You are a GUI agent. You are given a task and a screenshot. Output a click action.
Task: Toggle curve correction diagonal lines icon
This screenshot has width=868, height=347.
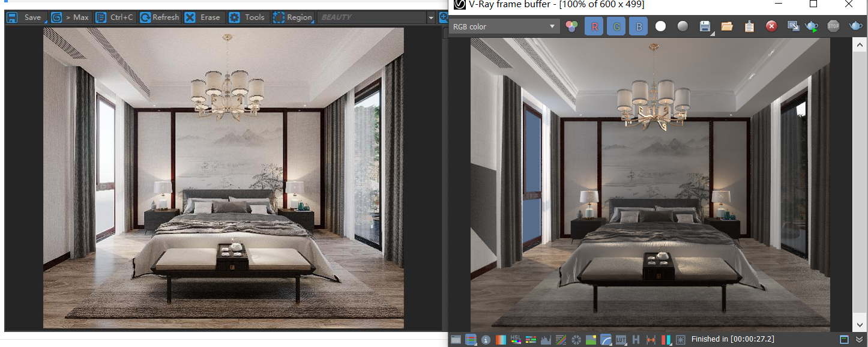point(561,340)
